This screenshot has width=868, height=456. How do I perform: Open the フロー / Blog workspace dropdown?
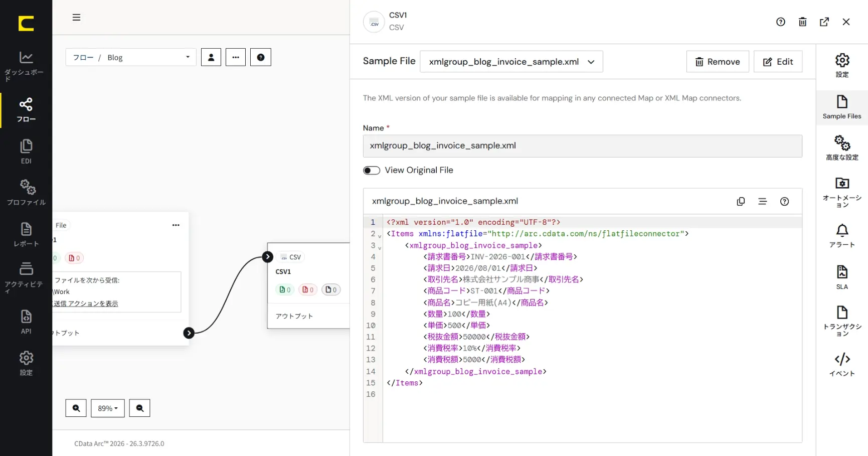pos(131,57)
